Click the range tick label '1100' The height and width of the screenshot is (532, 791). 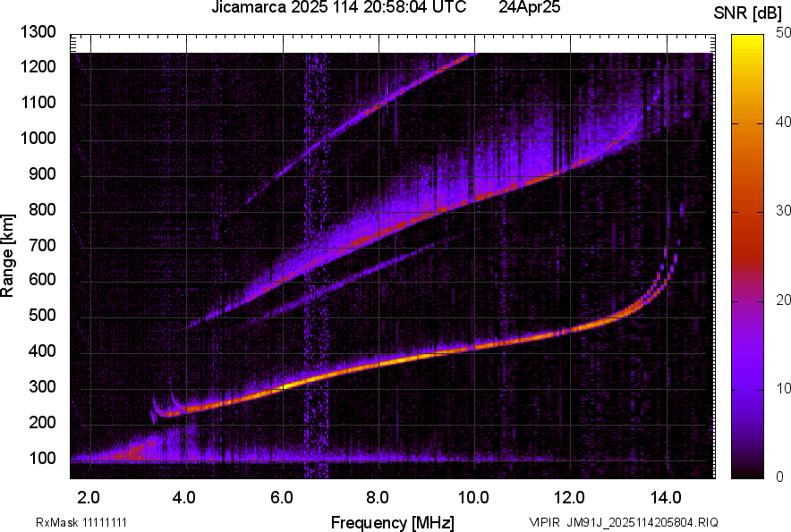point(38,102)
